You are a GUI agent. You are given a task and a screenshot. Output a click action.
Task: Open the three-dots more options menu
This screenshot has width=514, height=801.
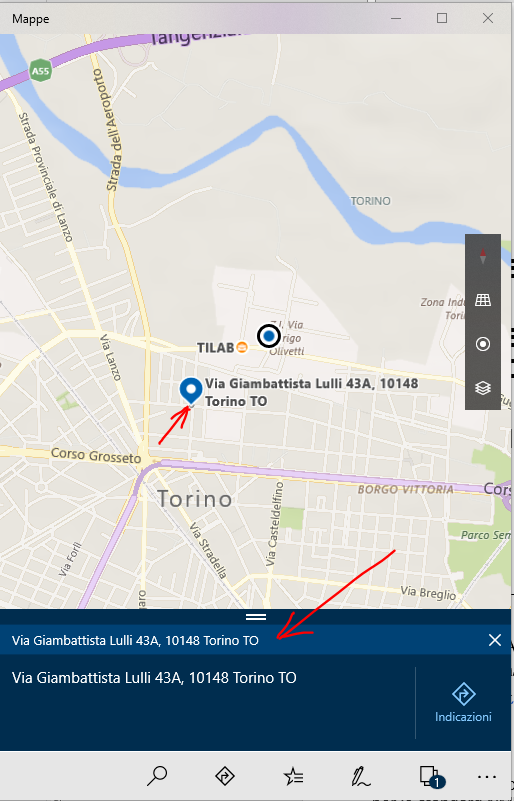pyautogui.click(x=486, y=777)
